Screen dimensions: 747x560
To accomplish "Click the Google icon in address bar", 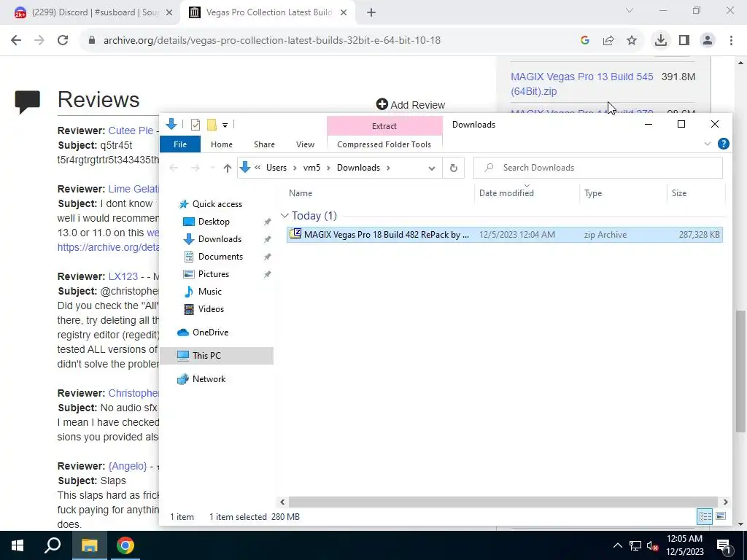I will click(585, 41).
